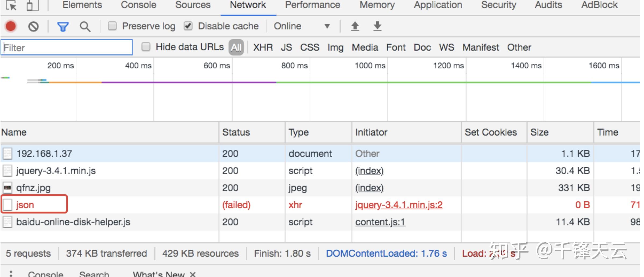Open (index) initiator link for qfnz.jpg row
The image size is (644, 277).
click(x=369, y=188)
